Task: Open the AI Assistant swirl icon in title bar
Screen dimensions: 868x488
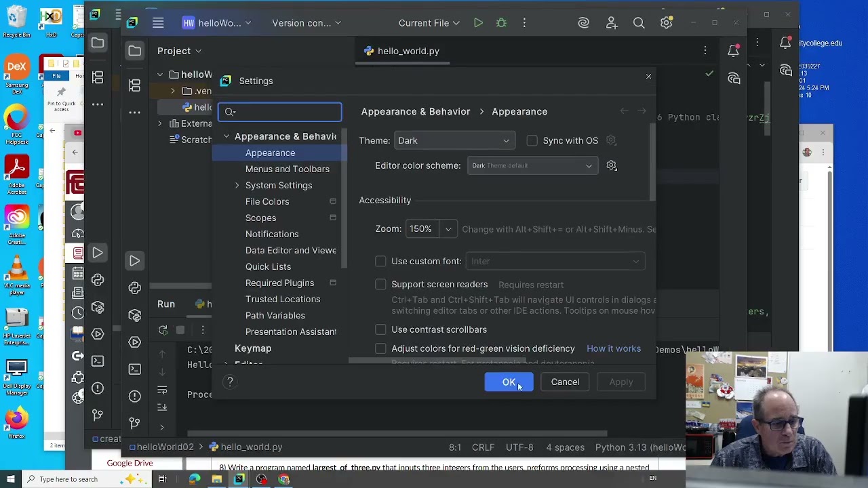Action: (x=583, y=23)
